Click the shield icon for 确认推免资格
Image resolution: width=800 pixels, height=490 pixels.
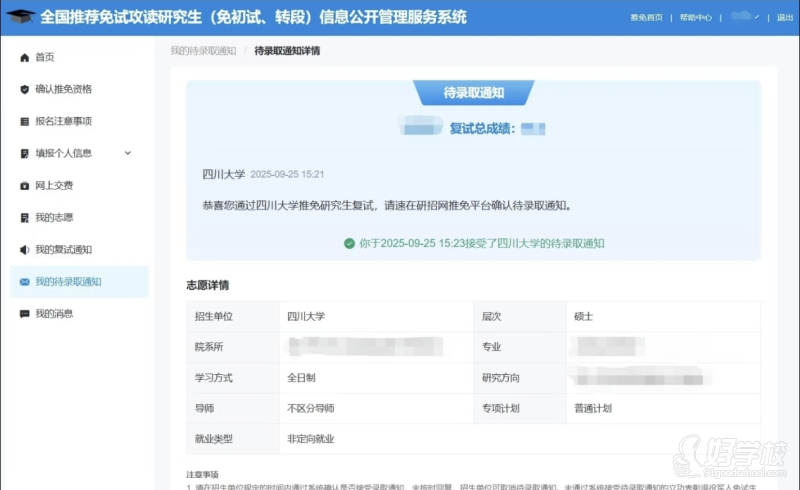pos(24,89)
